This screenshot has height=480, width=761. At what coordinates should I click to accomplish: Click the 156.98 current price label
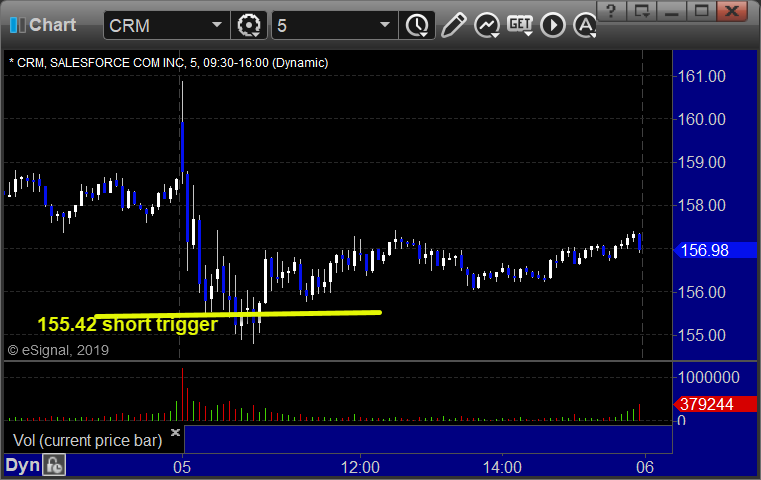[x=715, y=250]
